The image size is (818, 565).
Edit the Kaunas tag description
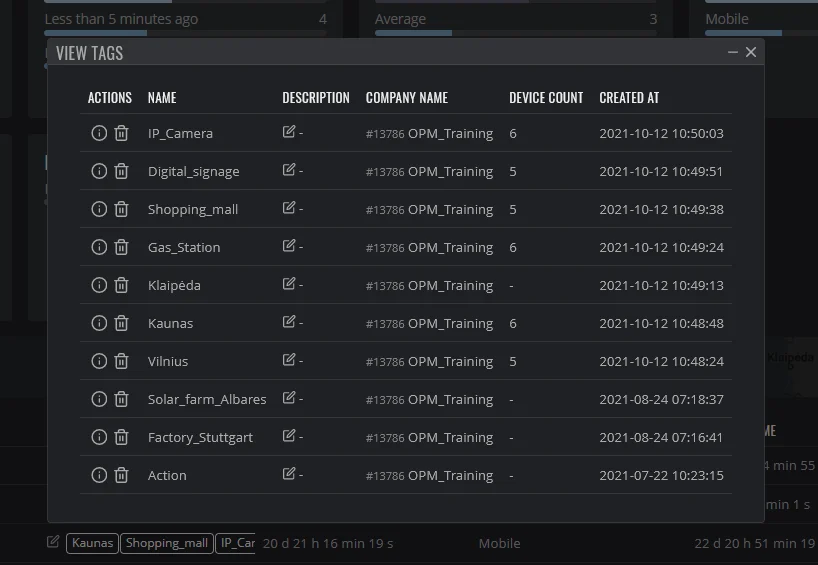[288, 321]
